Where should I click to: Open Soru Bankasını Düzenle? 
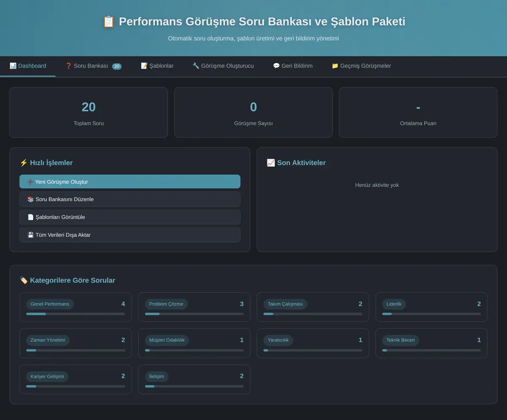click(x=130, y=199)
